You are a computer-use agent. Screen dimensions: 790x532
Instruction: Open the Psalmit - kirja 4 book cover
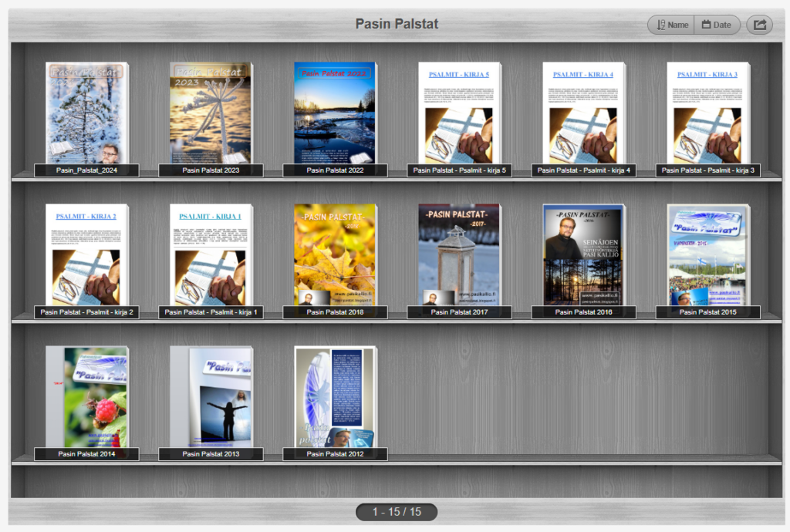(x=583, y=113)
